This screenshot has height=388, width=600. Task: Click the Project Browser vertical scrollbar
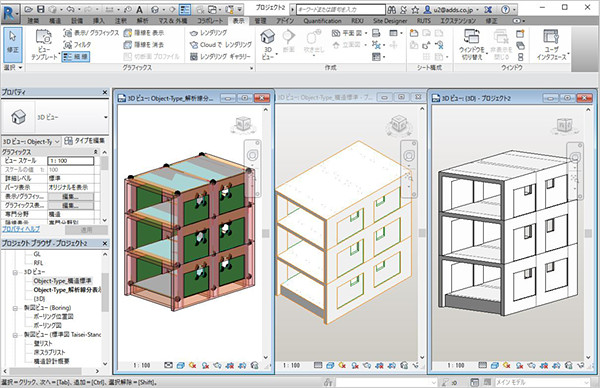(x=105, y=308)
